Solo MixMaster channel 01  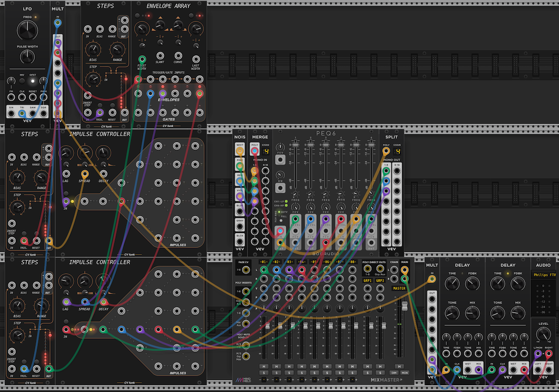coord(264,373)
